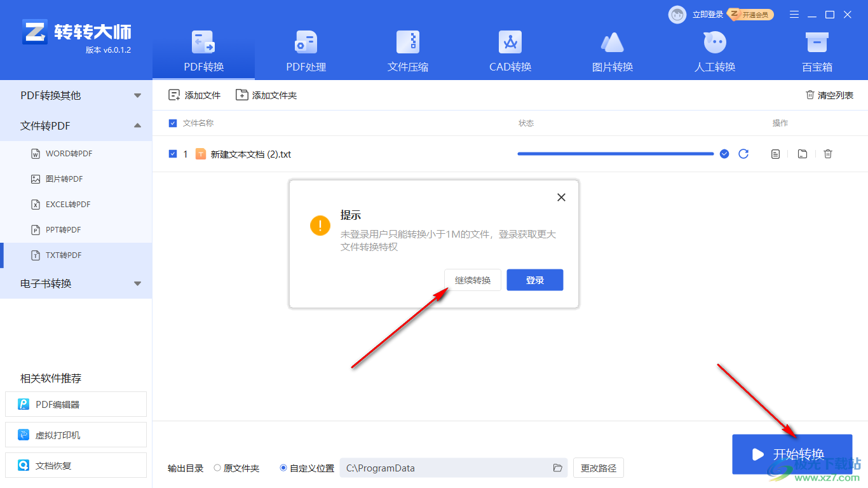Screen dimensions: 868x488
Task: Select the 图片转换 tab
Action: (613, 51)
